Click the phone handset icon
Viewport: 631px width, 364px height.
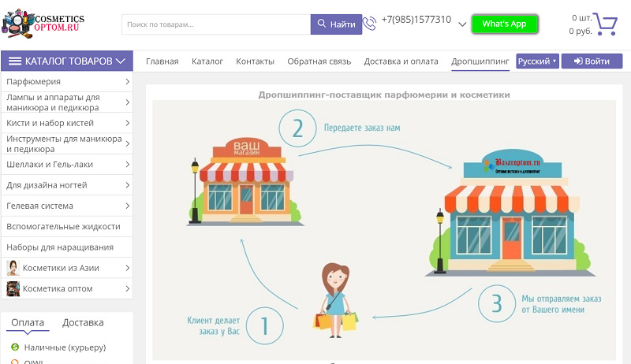click(x=369, y=24)
